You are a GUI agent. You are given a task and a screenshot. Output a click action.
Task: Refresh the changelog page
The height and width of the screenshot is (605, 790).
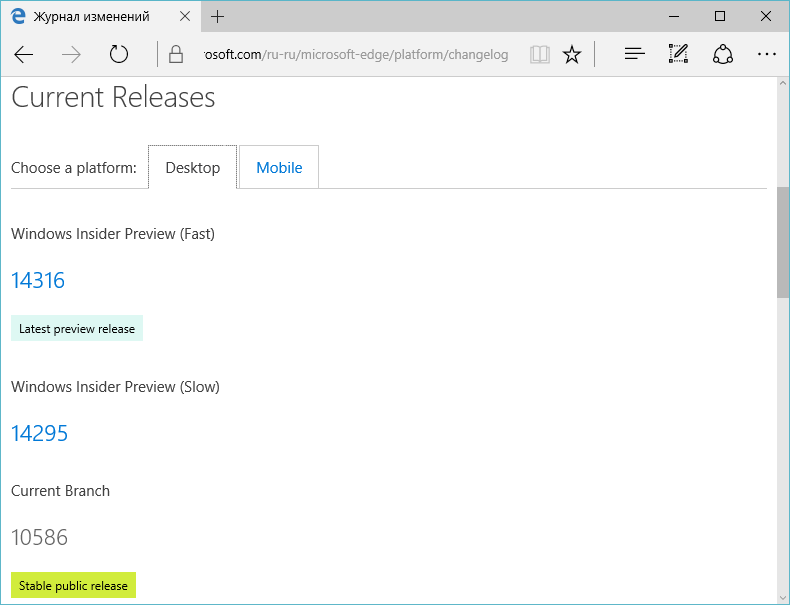coord(119,54)
